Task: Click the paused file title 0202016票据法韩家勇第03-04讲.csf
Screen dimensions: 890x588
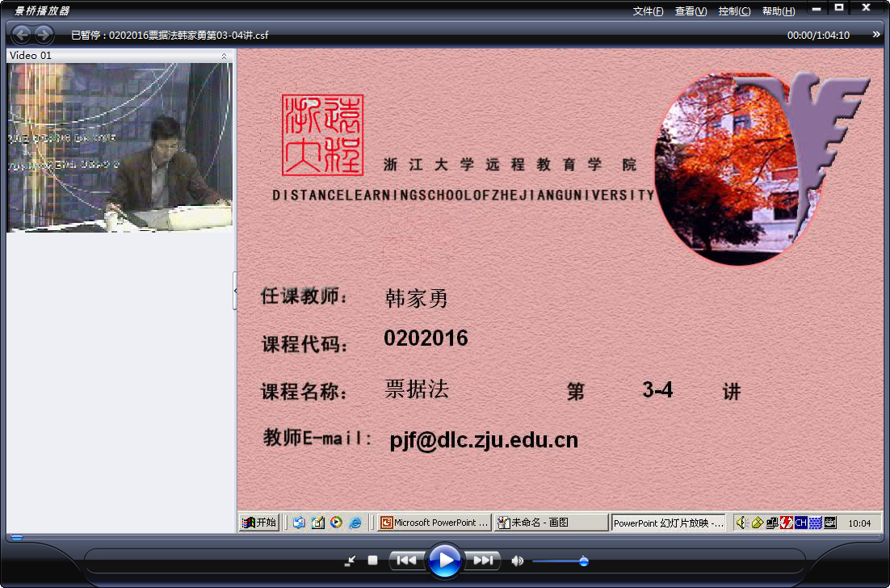Action: (x=188, y=36)
